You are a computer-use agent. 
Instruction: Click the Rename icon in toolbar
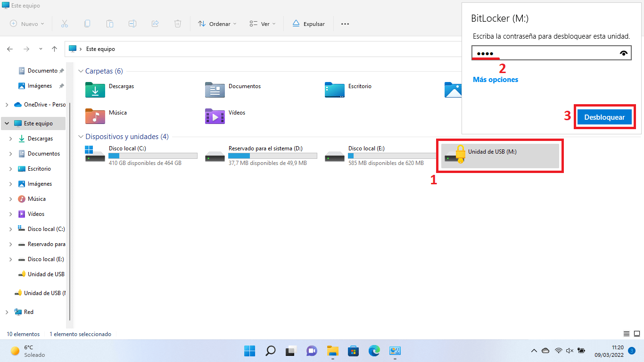pos(132,24)
